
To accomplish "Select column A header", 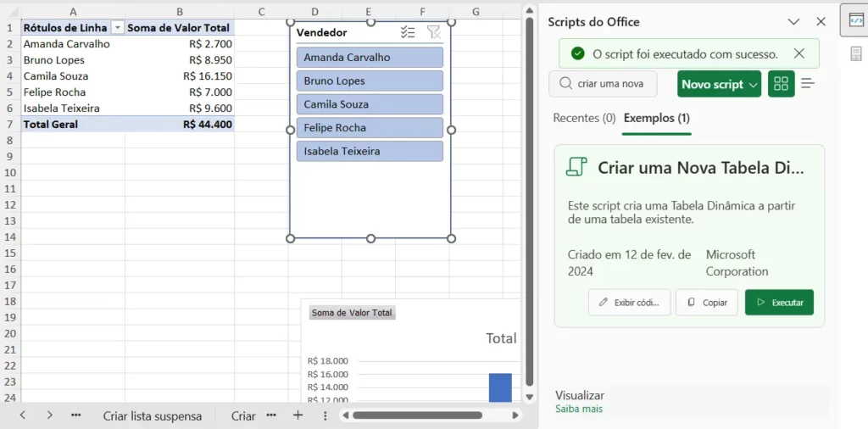I will coord(73,12).
